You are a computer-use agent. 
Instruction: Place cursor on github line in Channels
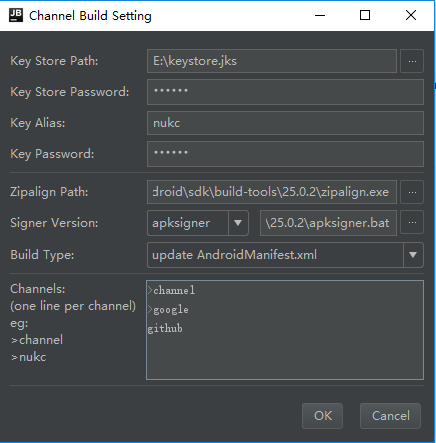(x=165, y=329)
